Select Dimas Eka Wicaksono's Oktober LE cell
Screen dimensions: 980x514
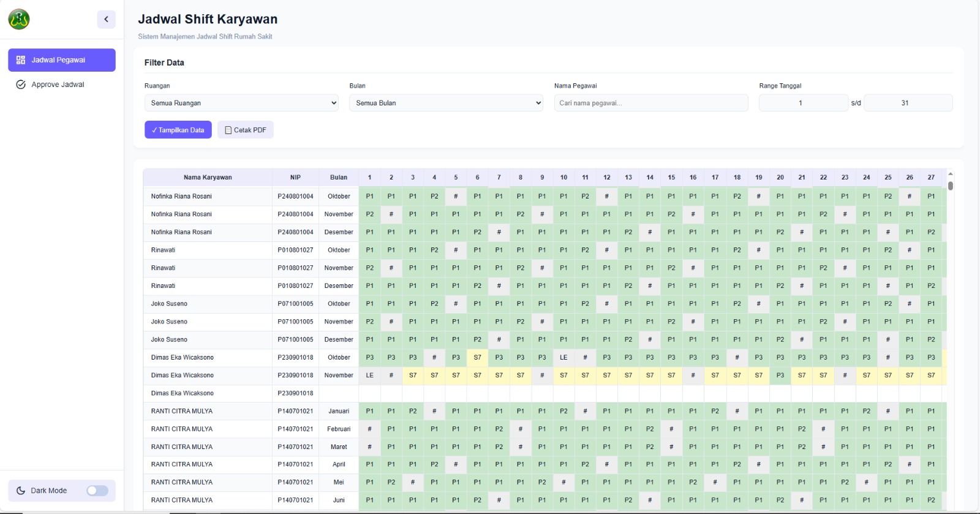tap(563, 357)
